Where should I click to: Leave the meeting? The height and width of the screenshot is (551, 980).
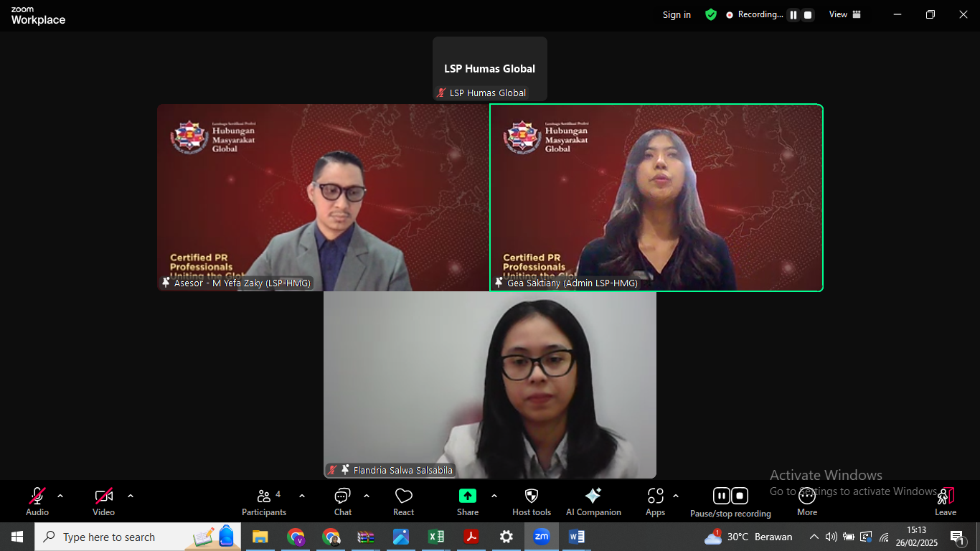pyautogui.click(x=946, y=501)
